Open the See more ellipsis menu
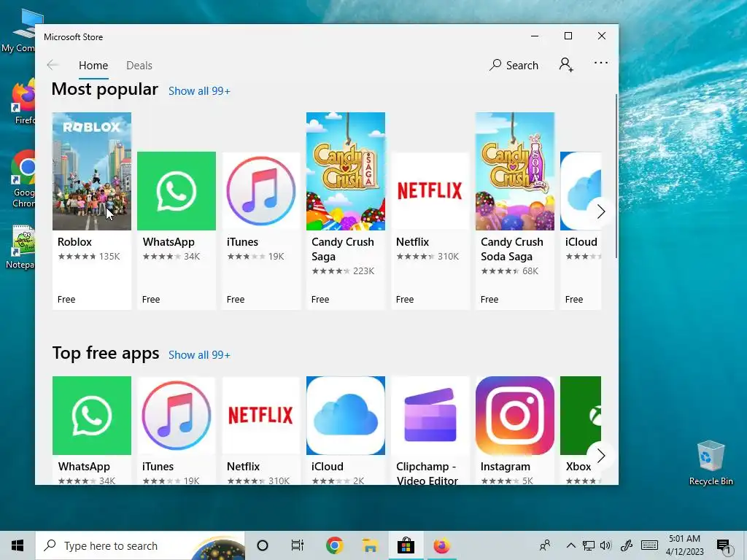Screen dimensions: 747x560 [x=601, y=63]
